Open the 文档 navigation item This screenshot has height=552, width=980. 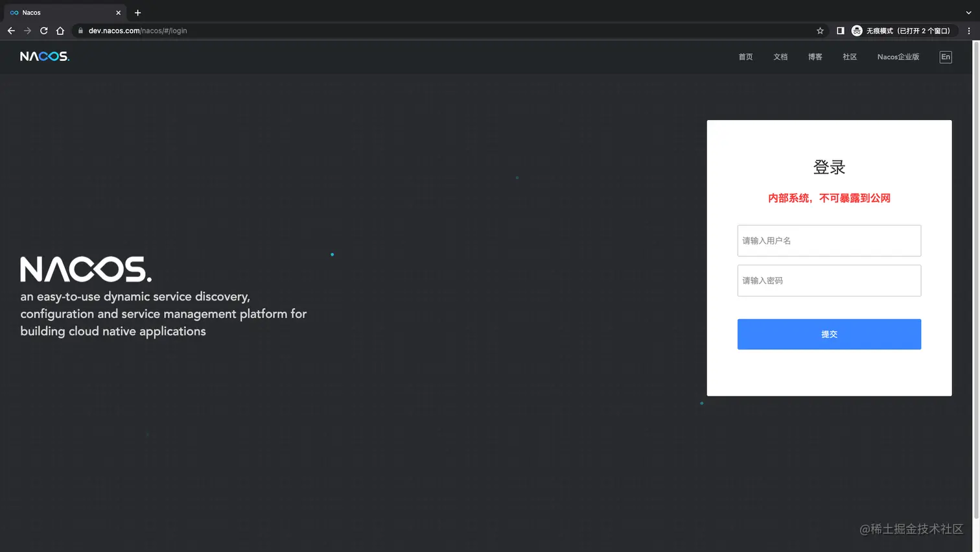pos(780,57)
